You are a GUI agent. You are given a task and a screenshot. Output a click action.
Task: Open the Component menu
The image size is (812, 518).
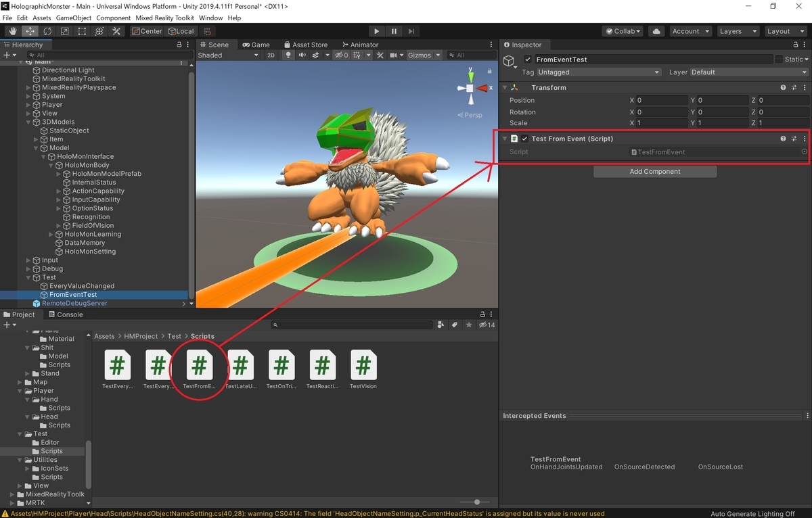[114, 18]
